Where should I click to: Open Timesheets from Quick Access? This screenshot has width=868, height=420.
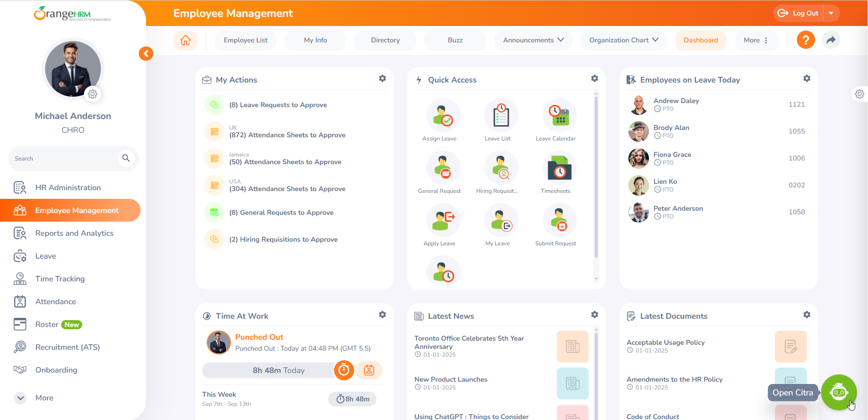(x=559, y=168)
